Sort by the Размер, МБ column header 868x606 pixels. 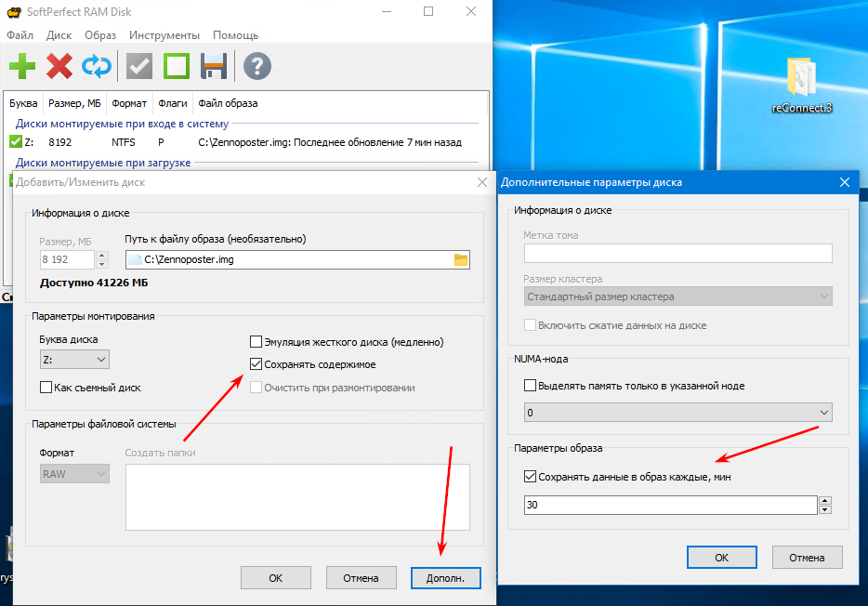74,103
